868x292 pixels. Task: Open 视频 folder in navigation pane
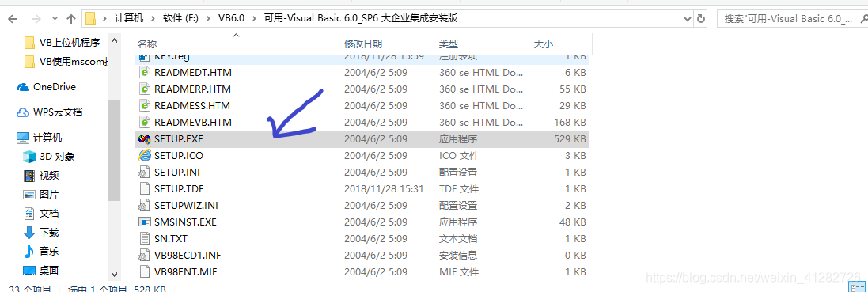pos(48,176)
